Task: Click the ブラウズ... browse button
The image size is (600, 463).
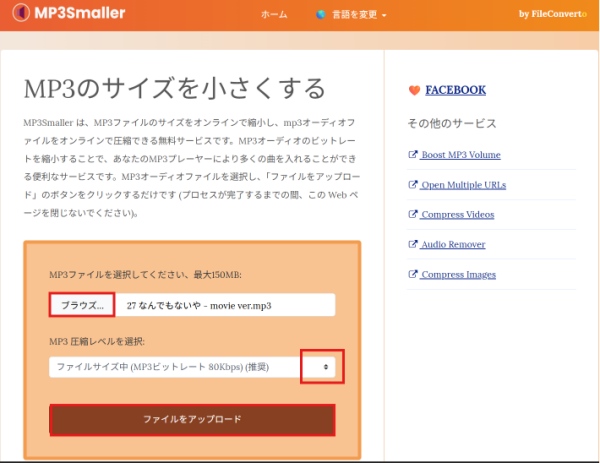Action: [x=82, y=305]
